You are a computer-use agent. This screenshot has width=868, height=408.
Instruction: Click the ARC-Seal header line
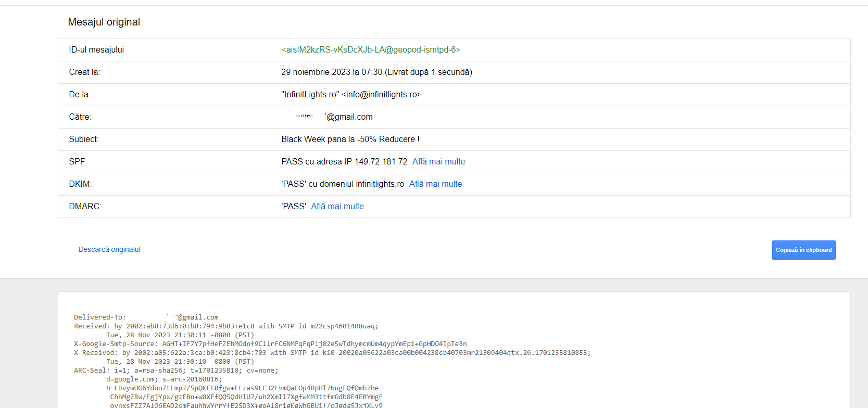click(176, 371)
